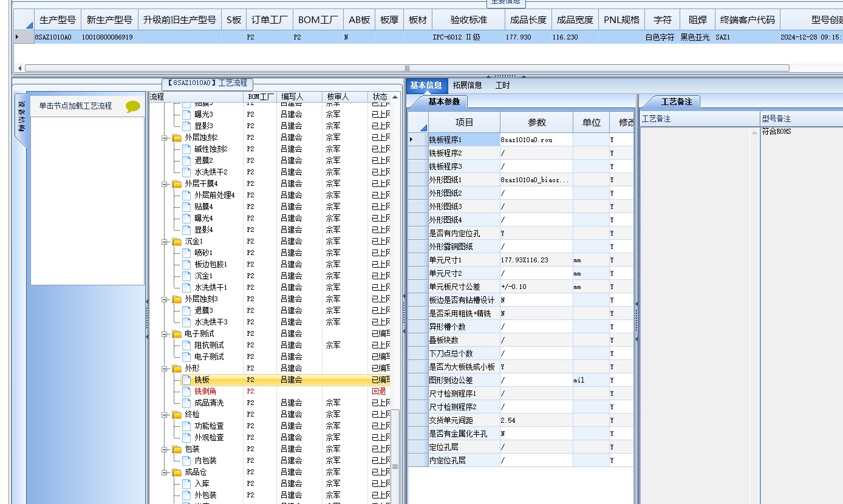This screenshot has height=504, width=843.
Task: Click the top grid horizontal scrollbar
Action: [407, 68]
